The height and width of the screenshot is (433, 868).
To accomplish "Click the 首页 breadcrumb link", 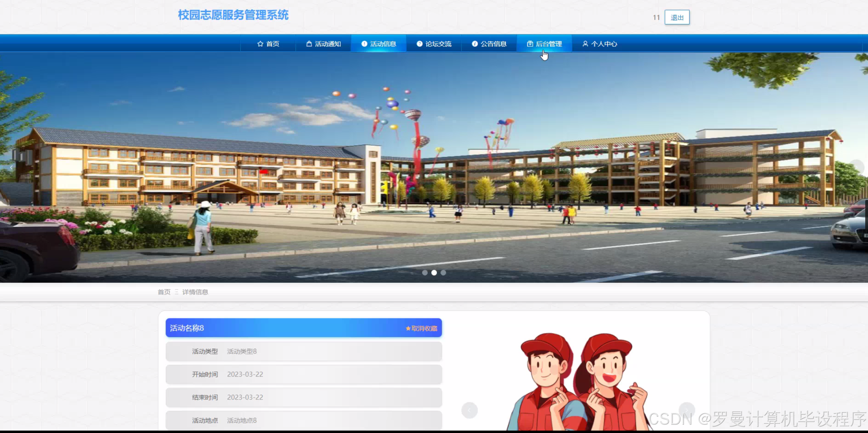I will pos(164,292).
